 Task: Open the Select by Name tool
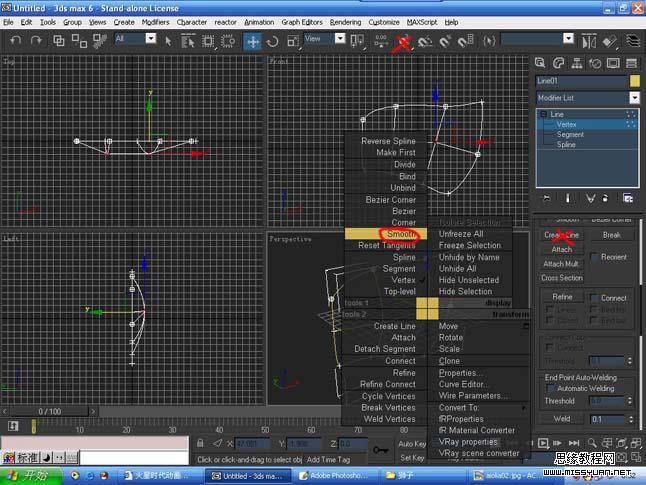click(188, 41)
